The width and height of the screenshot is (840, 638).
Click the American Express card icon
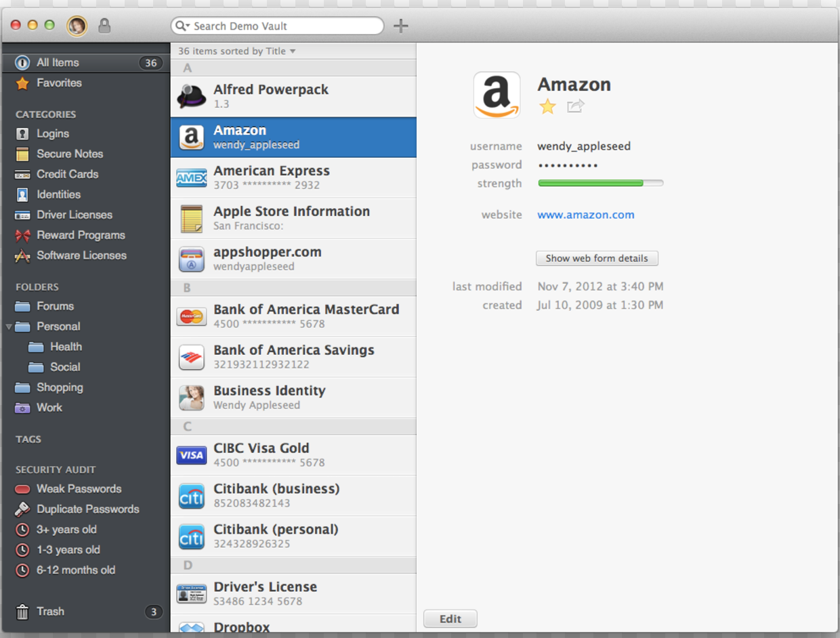[x=192, y=178]
